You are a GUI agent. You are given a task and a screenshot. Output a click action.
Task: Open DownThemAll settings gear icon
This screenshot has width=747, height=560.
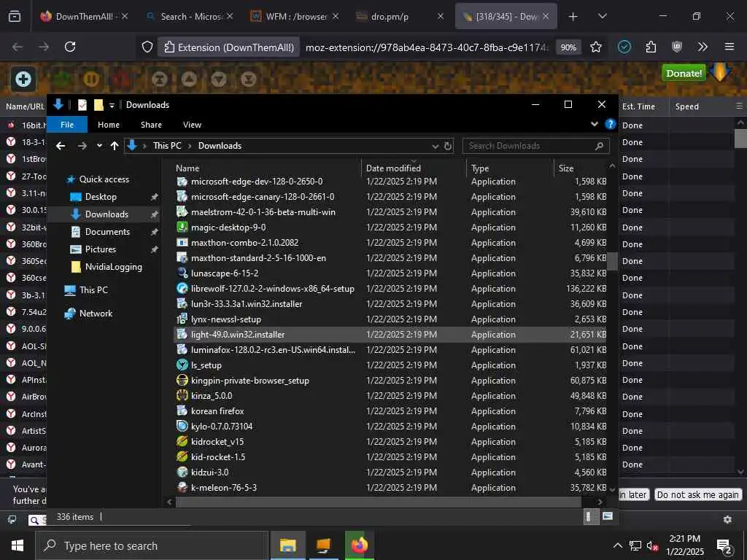pyautogui.click(x=727, y=519)
